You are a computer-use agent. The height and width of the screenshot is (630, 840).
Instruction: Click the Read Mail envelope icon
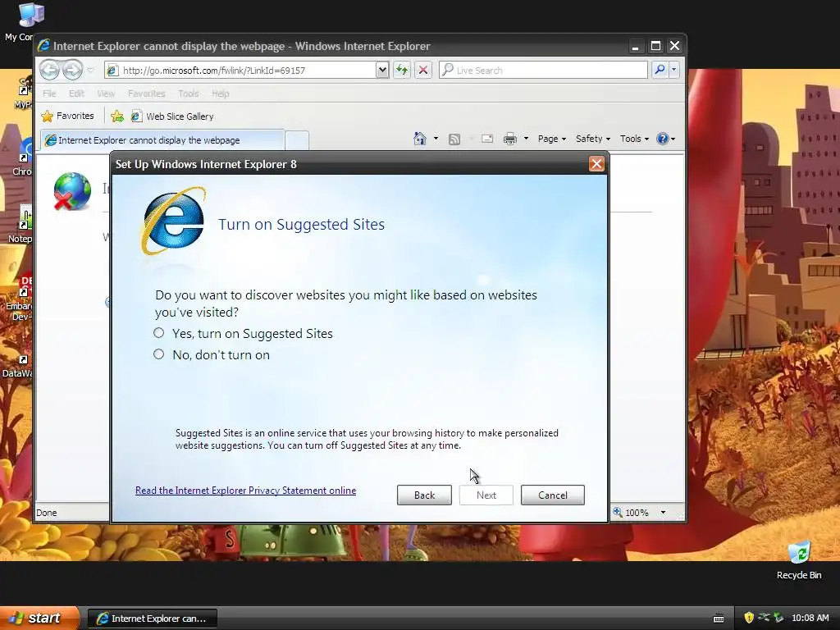487,139
